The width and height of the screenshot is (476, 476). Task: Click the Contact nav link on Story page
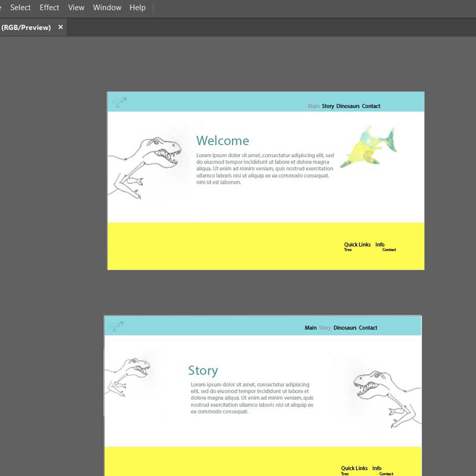click(368, 328)
